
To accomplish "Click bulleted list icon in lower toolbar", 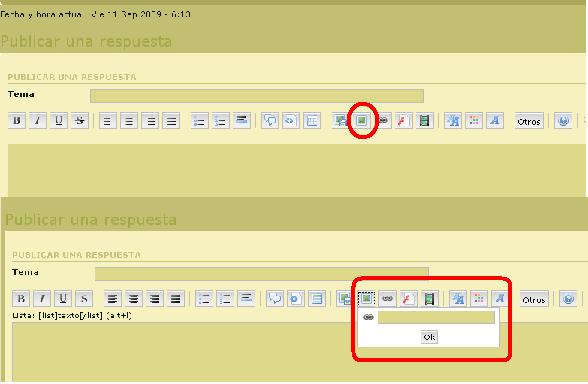I will pos(204,299).
